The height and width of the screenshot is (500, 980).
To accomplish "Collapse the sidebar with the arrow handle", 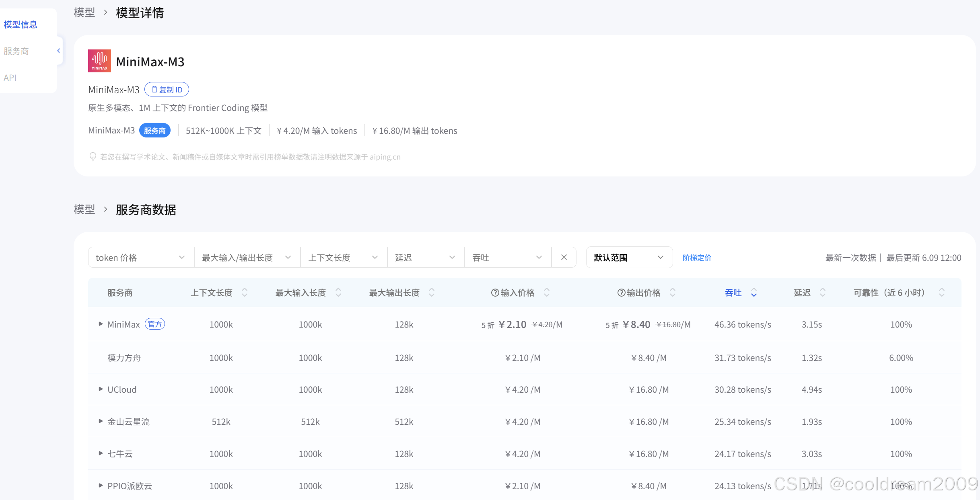I will [x=59, y=51].
